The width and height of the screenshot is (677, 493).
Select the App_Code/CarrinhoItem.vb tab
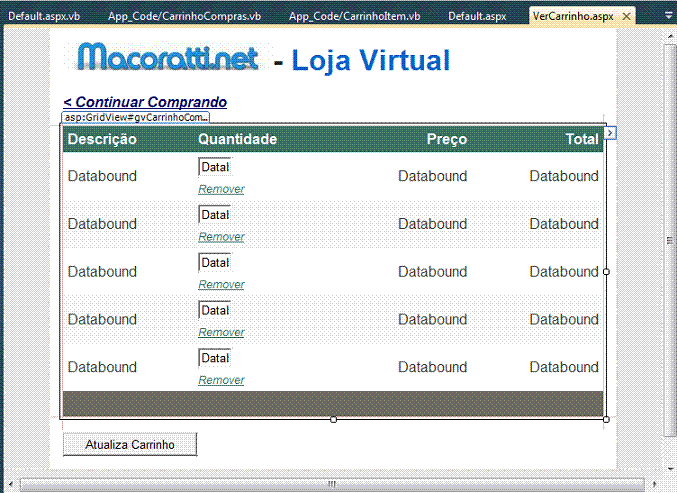tap(354, 17)
